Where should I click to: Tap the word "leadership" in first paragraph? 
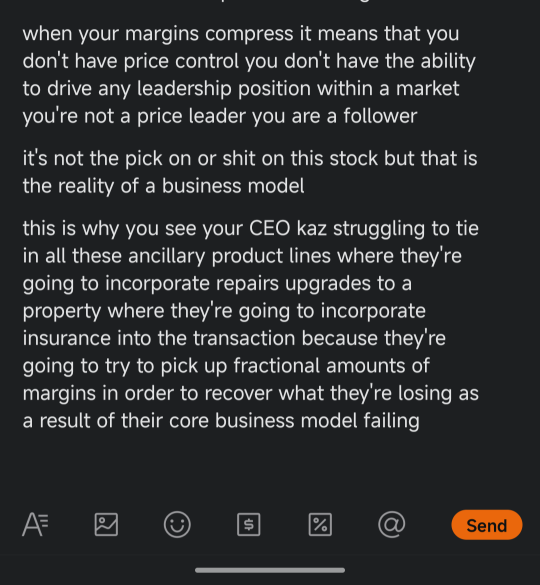click(x=184, y=88)
